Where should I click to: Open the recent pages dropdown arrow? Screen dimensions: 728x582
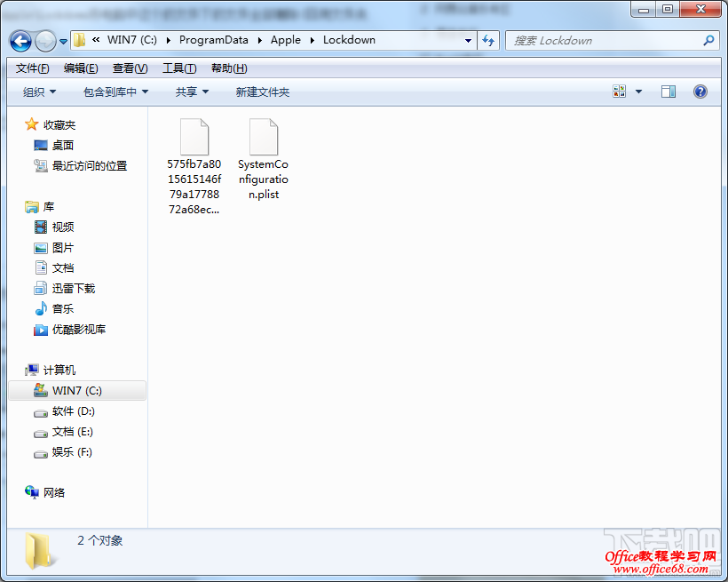(64, 42)
